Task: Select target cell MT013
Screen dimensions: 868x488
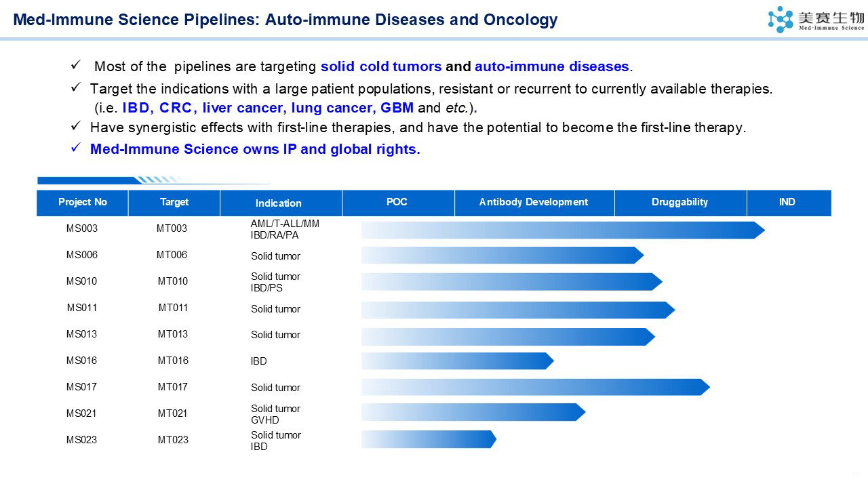Action: (x=173, y=334)
